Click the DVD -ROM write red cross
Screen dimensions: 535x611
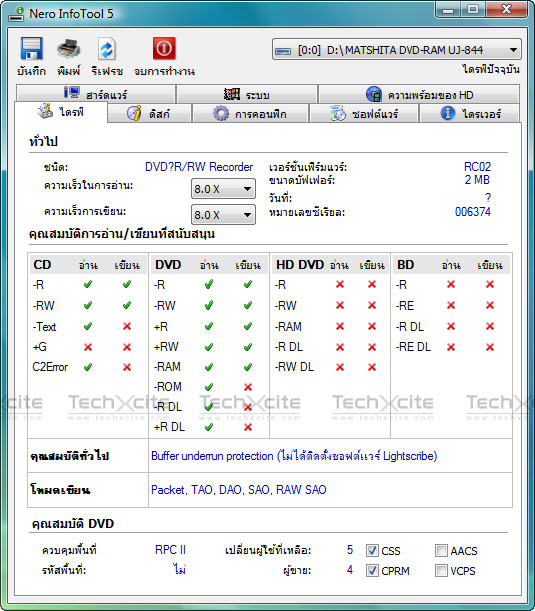click(x=248, y=387)
